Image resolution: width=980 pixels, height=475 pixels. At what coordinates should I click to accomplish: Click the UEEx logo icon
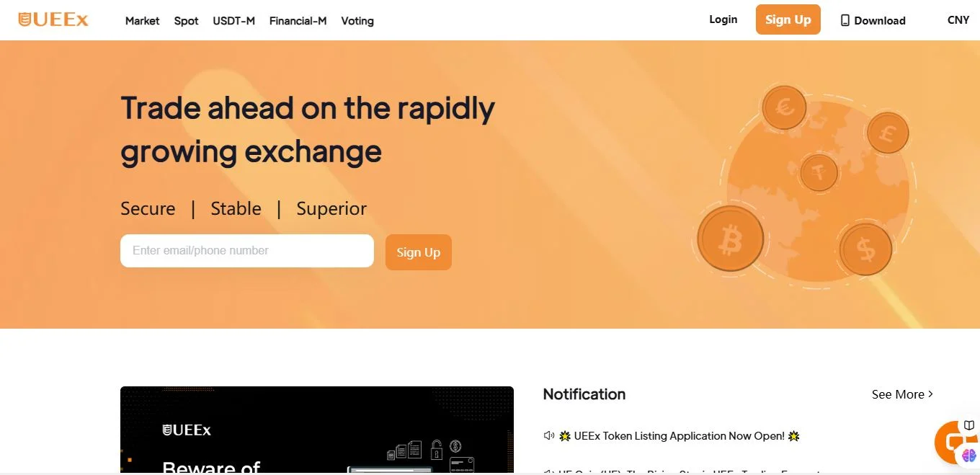tap(24, 19)
